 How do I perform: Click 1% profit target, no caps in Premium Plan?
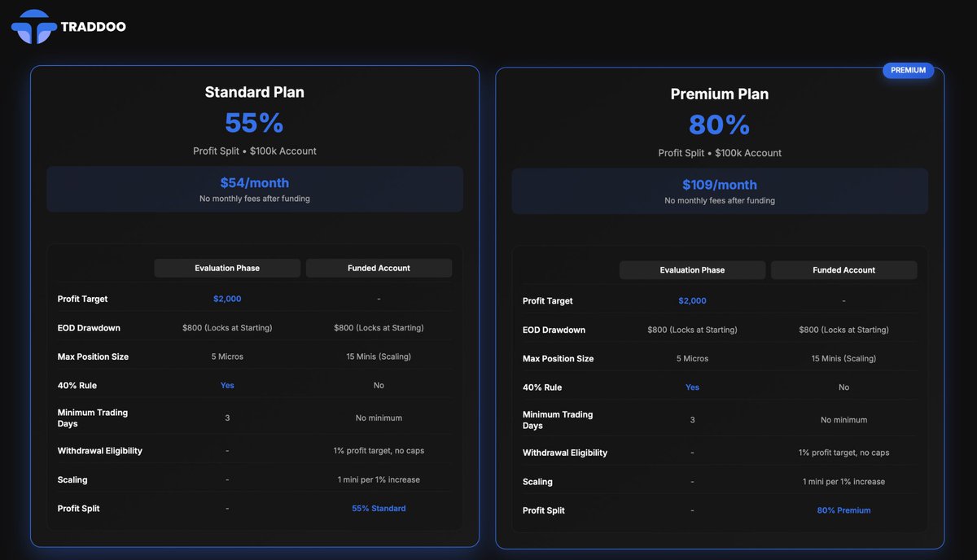[x=843, y=453]
